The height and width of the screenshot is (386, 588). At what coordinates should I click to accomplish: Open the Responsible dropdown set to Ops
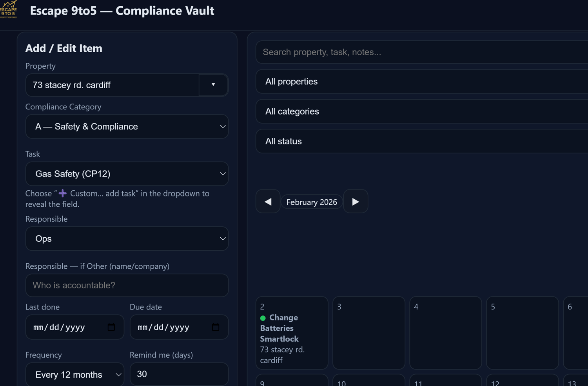point(127,239)
